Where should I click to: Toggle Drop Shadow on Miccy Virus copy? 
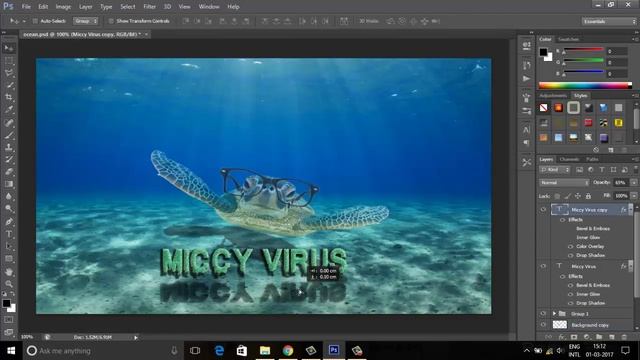point(570,256)
